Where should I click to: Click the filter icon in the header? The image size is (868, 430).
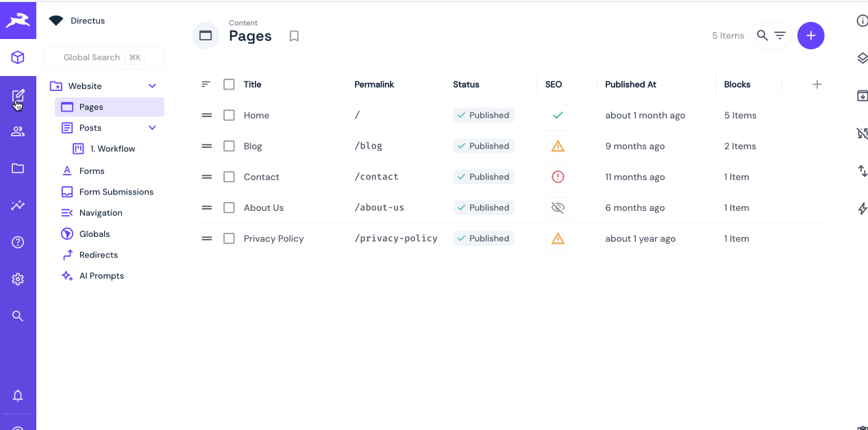tap(780, 36)
